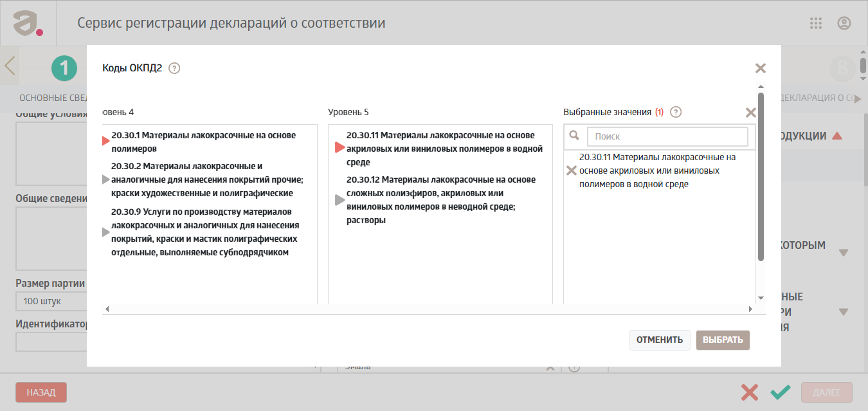The height and width of the screenshot is (411, 868).
Task: Click the green checkmark confirm icon
Action: click(x=781, y=392)
